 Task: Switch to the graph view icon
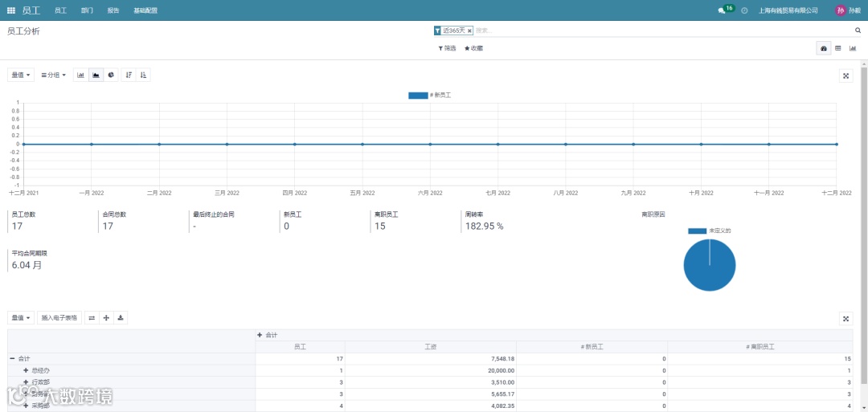[853, 49]
